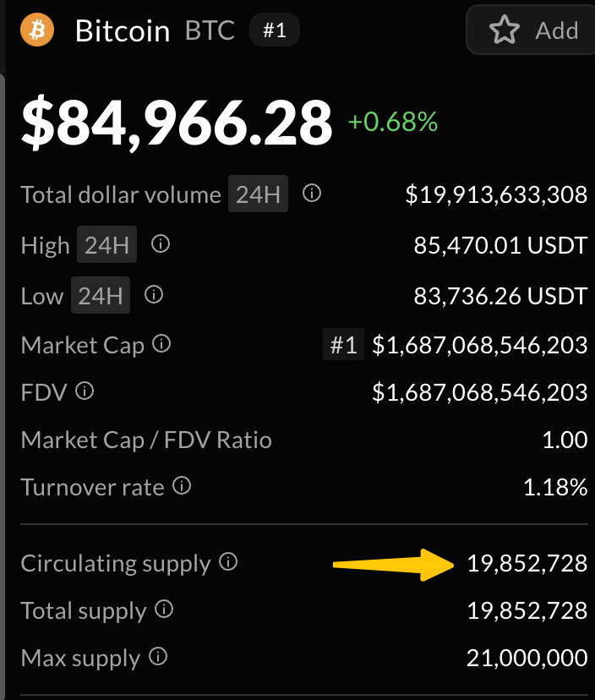Image resolution: width=595 pixels, height=700 pixels.
Task: Open the 24H period selector beside Low
Action: 101,296
